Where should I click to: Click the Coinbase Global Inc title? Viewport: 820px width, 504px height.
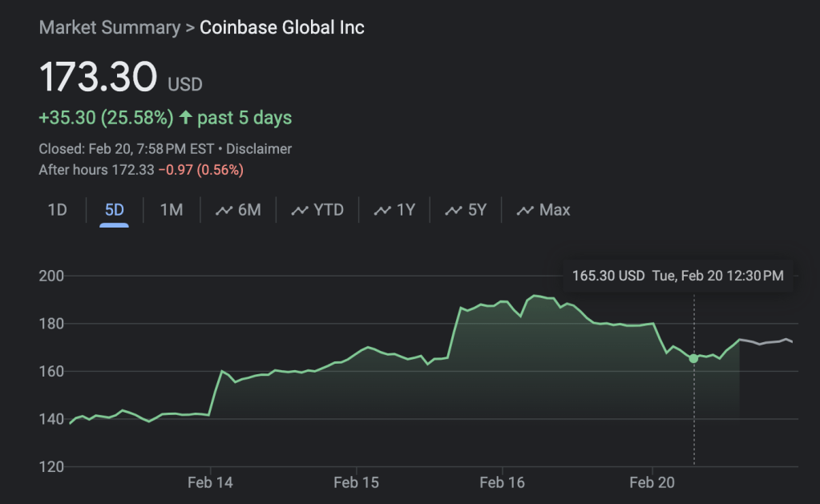point(281,27)
